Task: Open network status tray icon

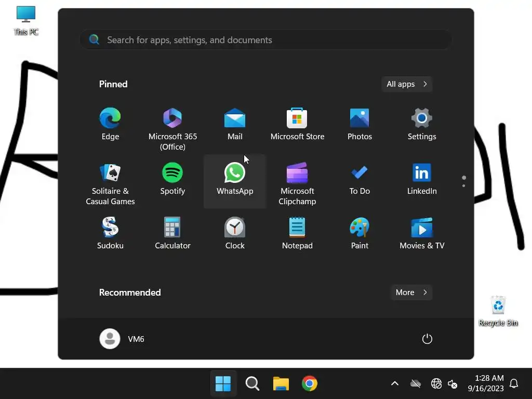Action: (x=436, y=383)
